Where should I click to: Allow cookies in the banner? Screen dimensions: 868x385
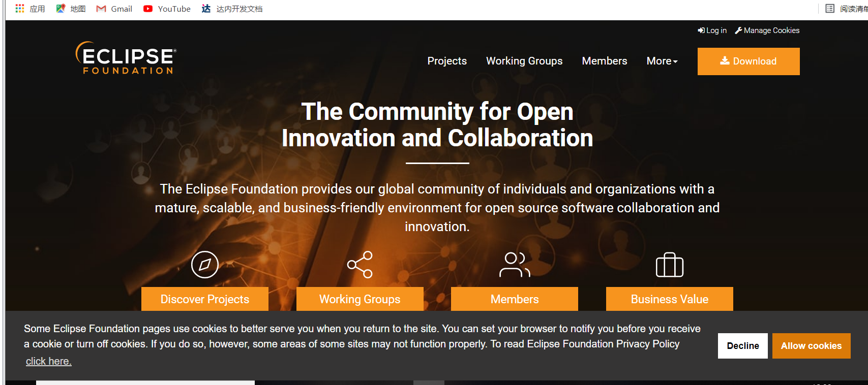[812, 346]
